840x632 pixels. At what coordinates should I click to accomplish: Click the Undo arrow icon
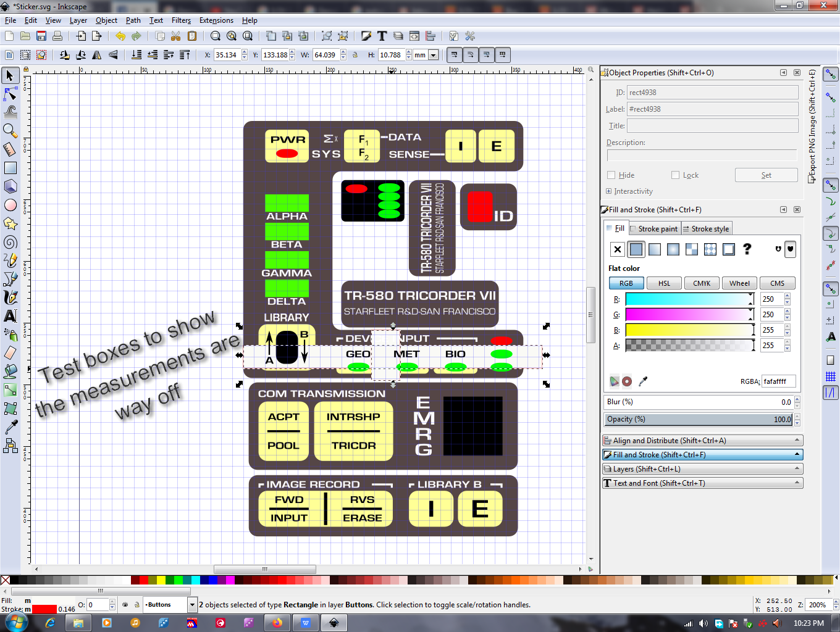(120, 36)
